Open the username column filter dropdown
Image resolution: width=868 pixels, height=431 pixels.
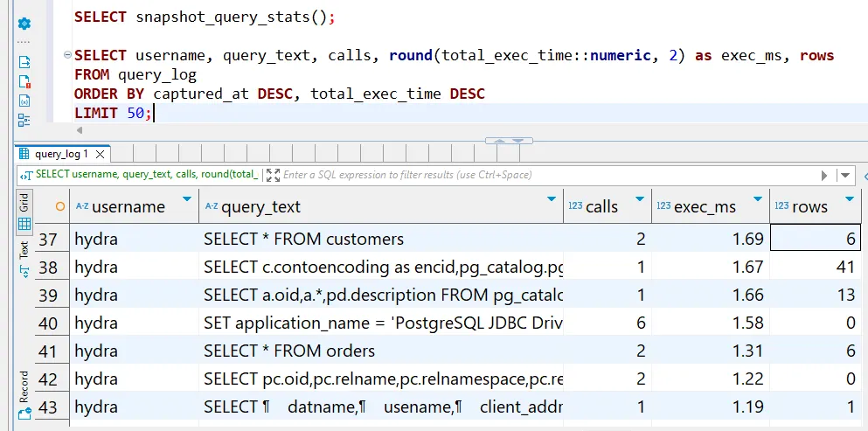point(186,198)
